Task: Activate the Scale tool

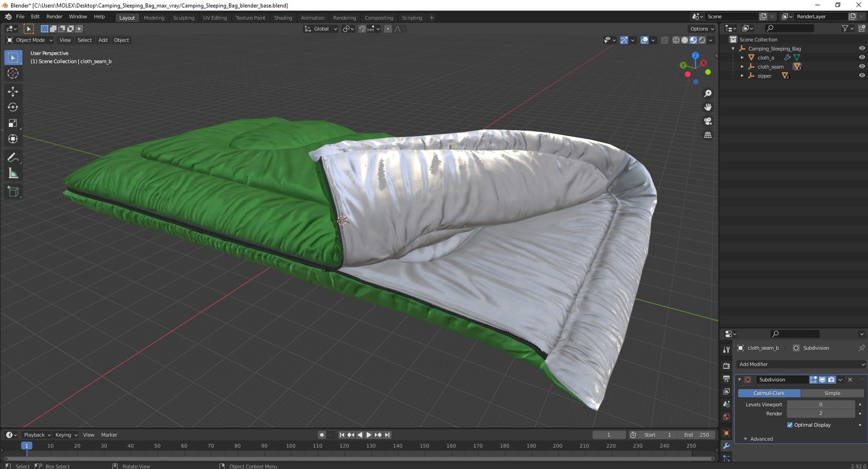Action: click(13, 123)
